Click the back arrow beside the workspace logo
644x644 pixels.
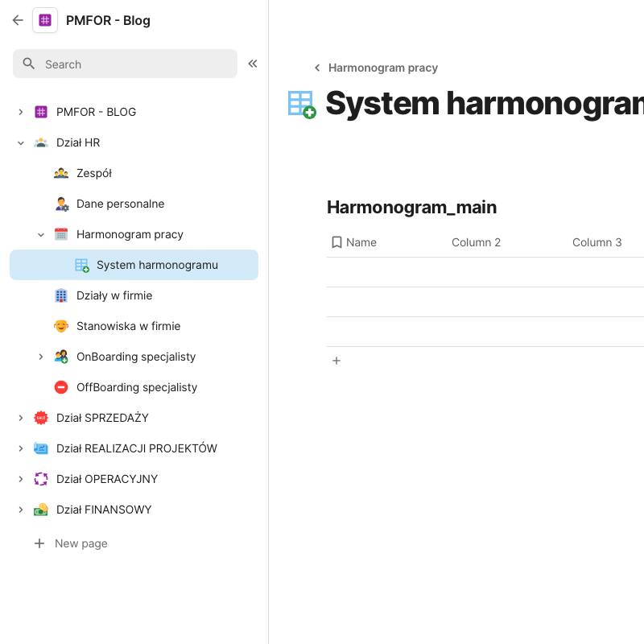(x=18, y=20)
